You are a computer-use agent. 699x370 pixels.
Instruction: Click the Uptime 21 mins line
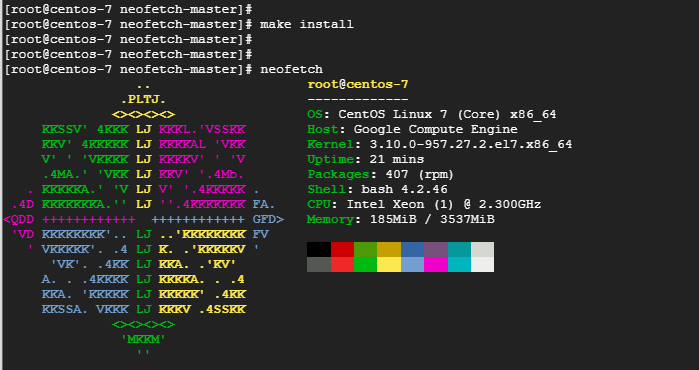click(x=366, y=160)
